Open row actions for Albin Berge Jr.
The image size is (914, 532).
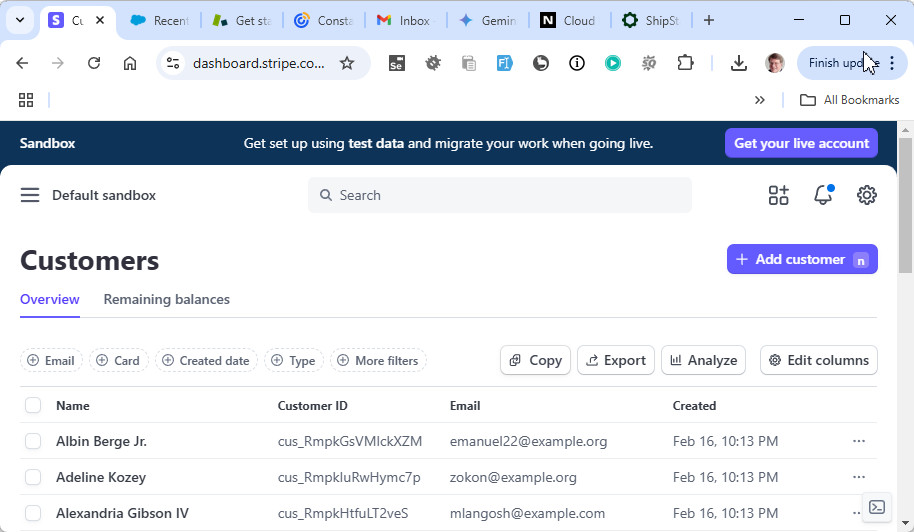click(x=858, y=441)
